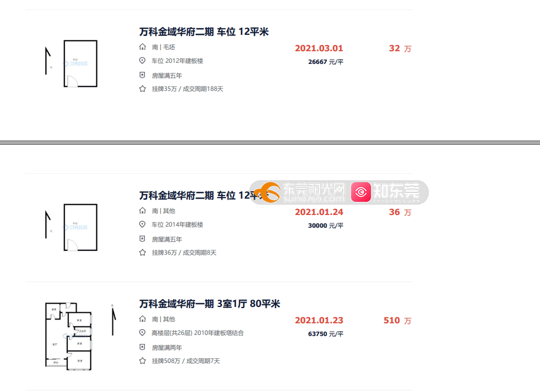Click location pin next to 车位 2012年建板楼
The height and width of the screenshot is (392, 540).
[142, 61]
